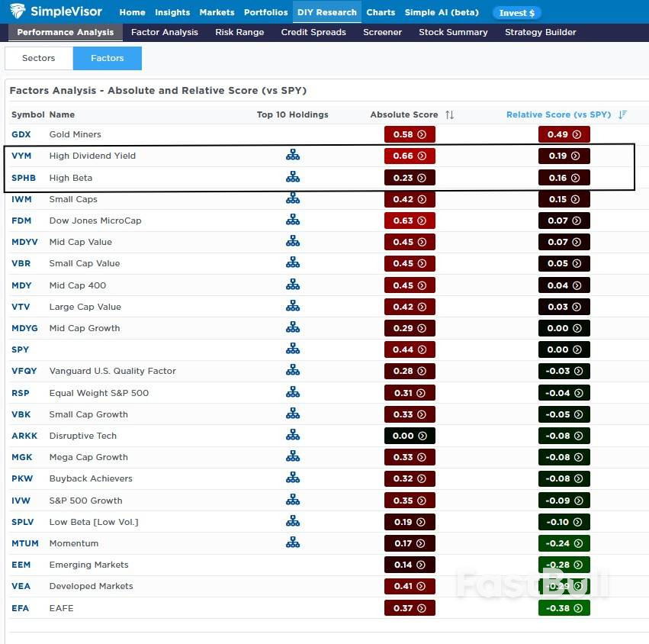This screenshot has width=649, height=644.
Task: Expand EFA relative score details
Action: coord(577,608)
